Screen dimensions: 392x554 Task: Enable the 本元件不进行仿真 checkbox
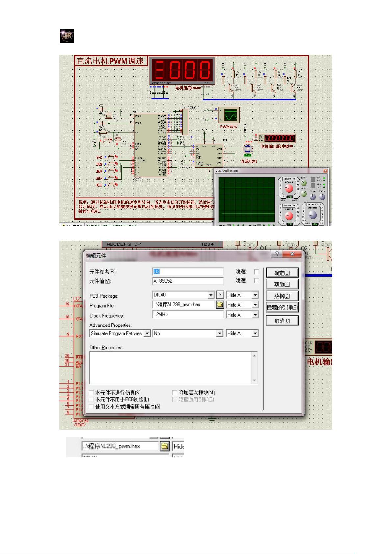(x=92, y=393)
